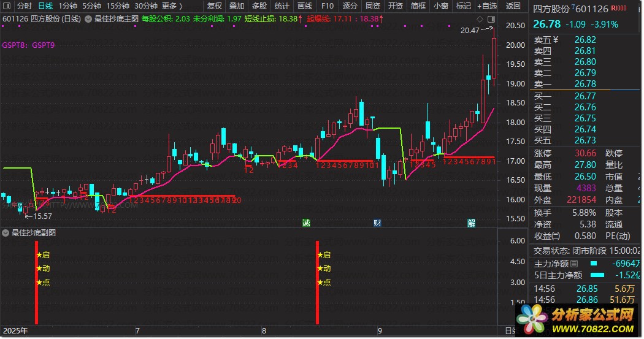Open 多股 multi-stock view
The image size is (644, 339).
[x=259, y=6]
